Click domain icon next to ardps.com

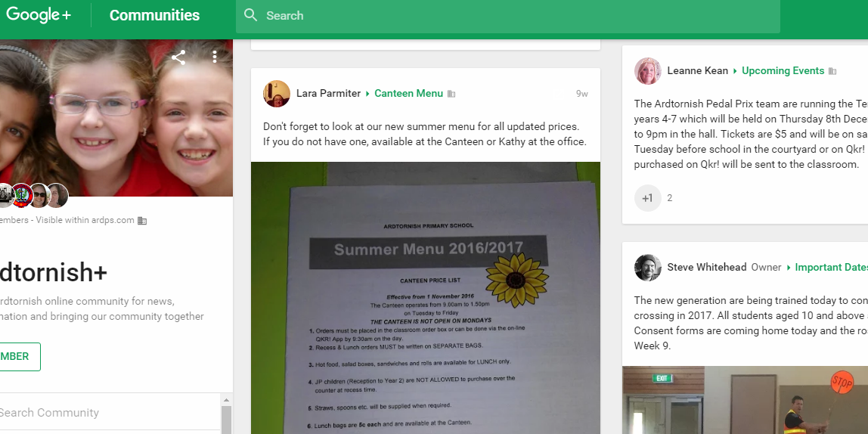coord(142,220)
